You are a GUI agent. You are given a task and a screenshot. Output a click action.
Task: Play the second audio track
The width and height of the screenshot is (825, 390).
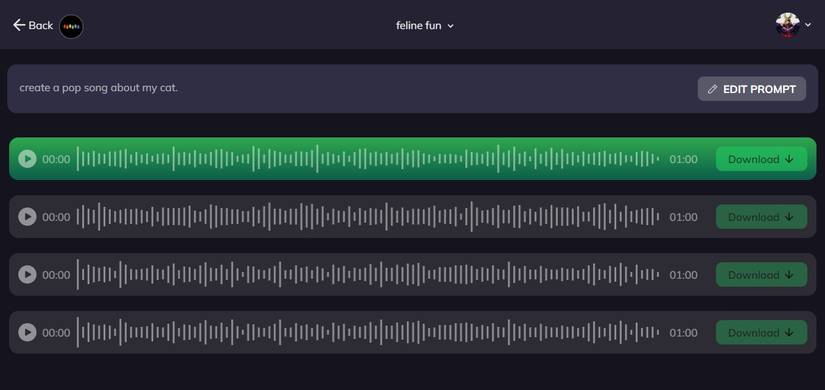pos(27,217)
